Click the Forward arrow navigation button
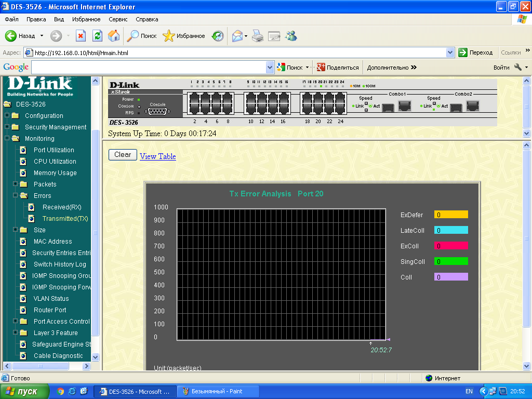Viewport: 532px width, 399px height. click(56, 36)
